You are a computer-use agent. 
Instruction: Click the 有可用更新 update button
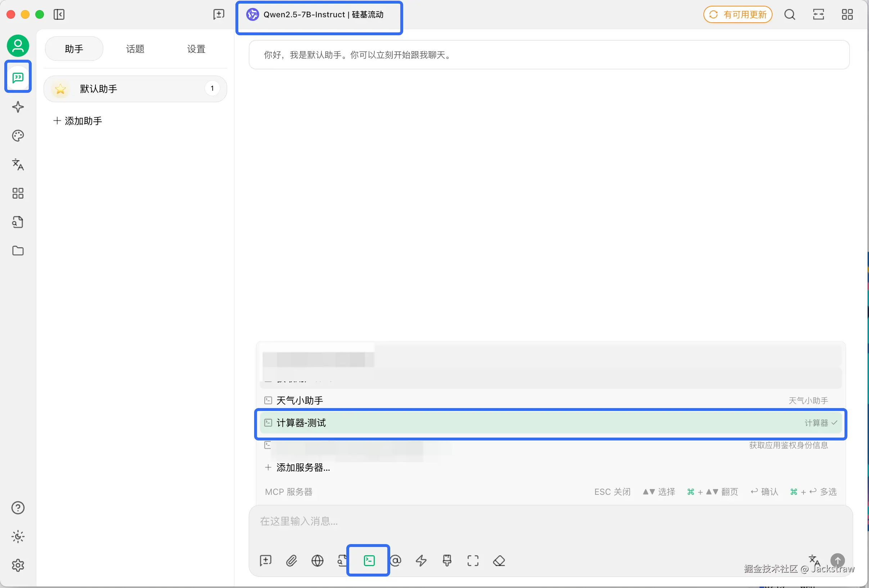tap(737, 15)
